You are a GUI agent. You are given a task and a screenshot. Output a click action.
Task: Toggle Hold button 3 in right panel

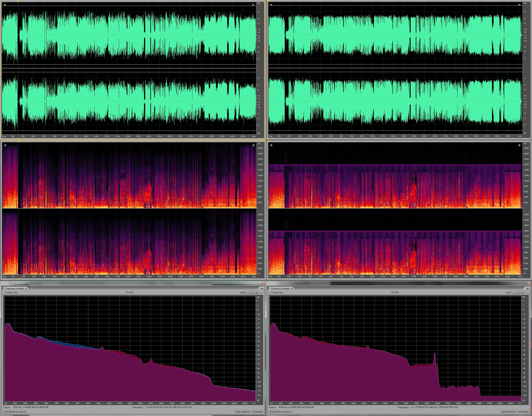tap(522, 293)
